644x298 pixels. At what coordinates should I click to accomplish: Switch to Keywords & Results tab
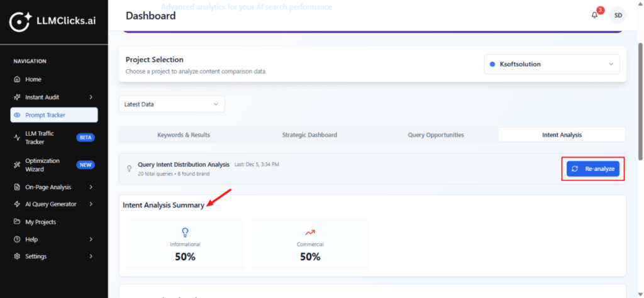click(x=183, y=135)
